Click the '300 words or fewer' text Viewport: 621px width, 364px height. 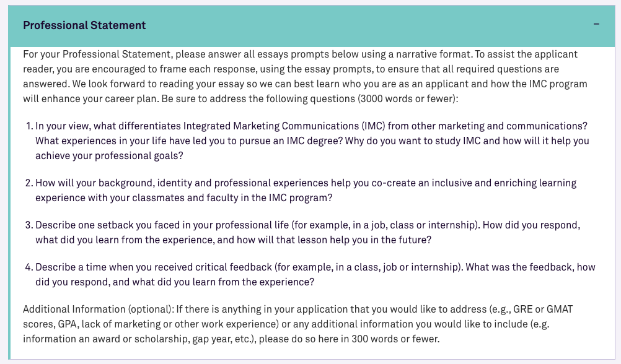click(394, 339)
